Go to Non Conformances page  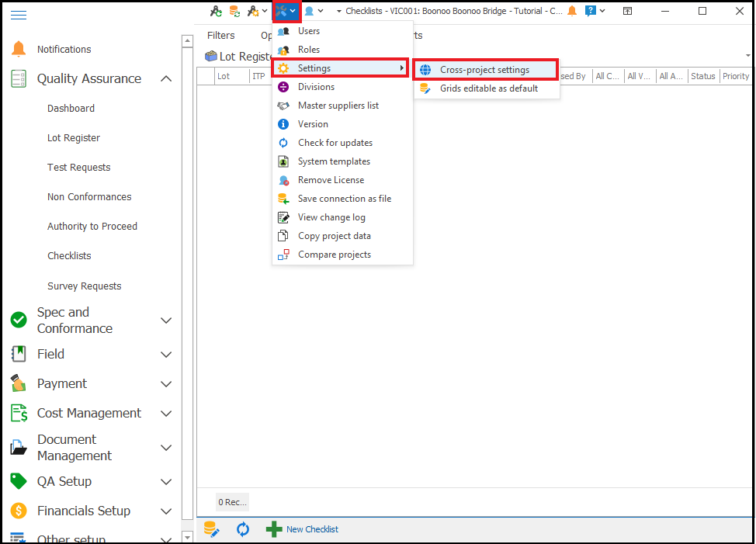tap(89, 197)
